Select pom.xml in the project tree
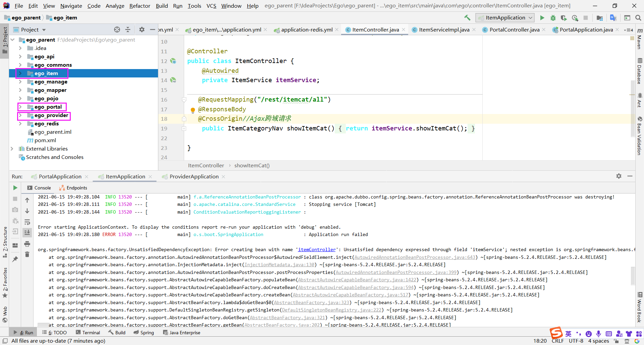Image resolution: width=644 pixels, height=345 pixels. pyautogui.click(x=45, y=140)
